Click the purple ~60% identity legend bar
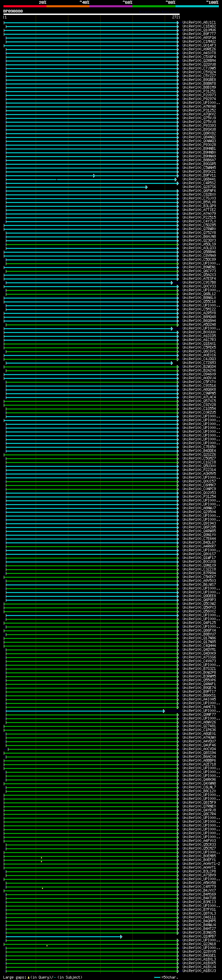Screen dimensions: 222x980 111,6
